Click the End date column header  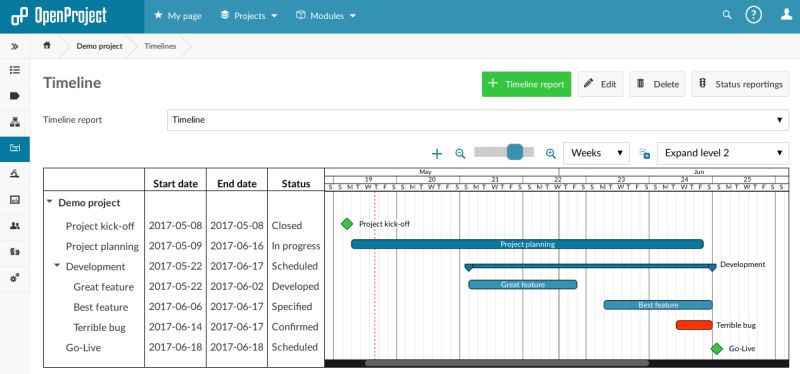(237, 184)
